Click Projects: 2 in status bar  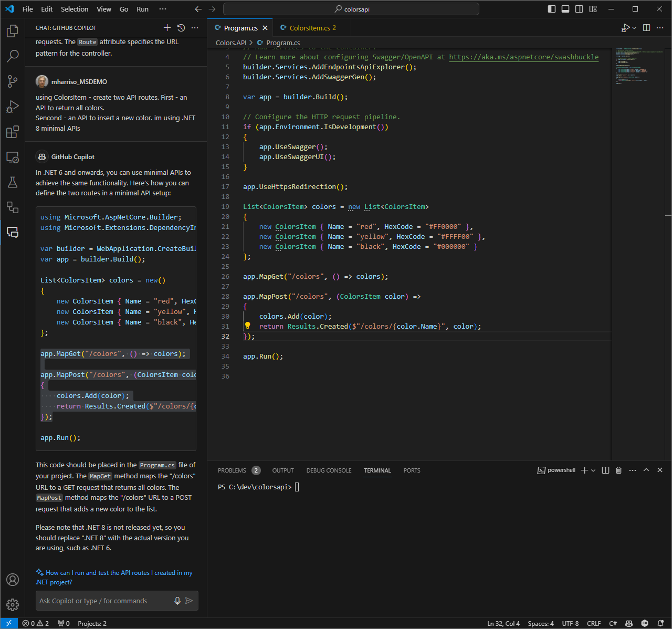[x=92, y=623]
